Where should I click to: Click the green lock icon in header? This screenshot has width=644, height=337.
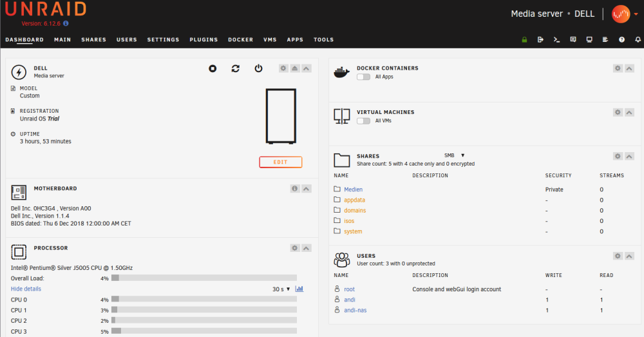click(524, 40)
